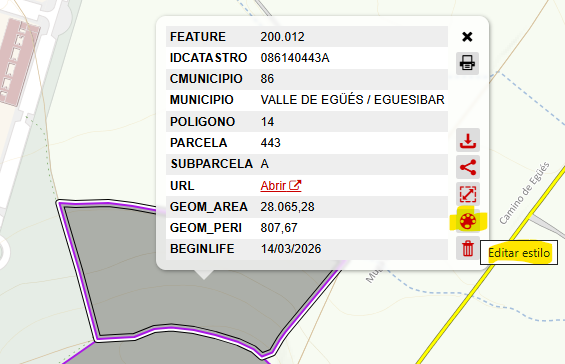Select the BEGINLIFE date 14/03/2026

(291, 249)
